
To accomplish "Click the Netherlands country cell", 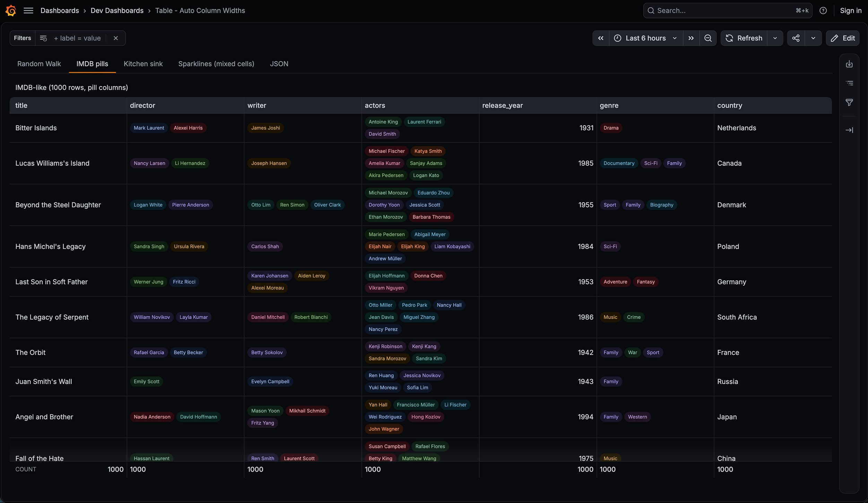I will pos(773,128).
